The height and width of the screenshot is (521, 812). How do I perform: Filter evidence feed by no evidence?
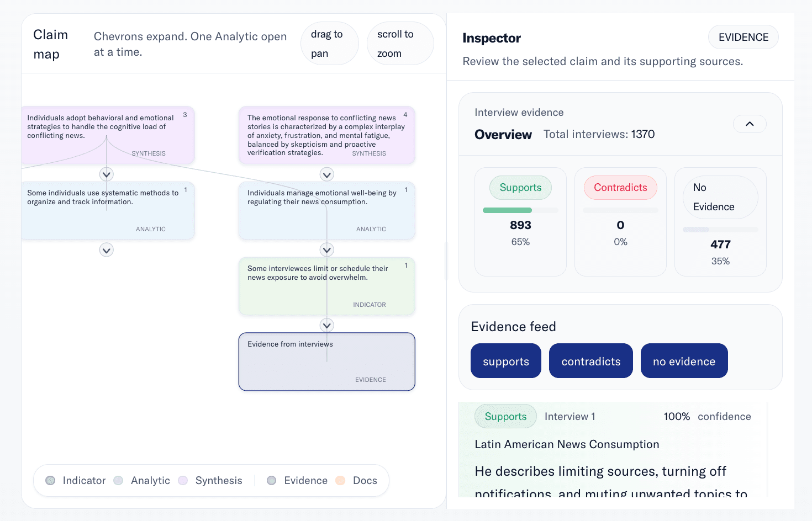684,361
